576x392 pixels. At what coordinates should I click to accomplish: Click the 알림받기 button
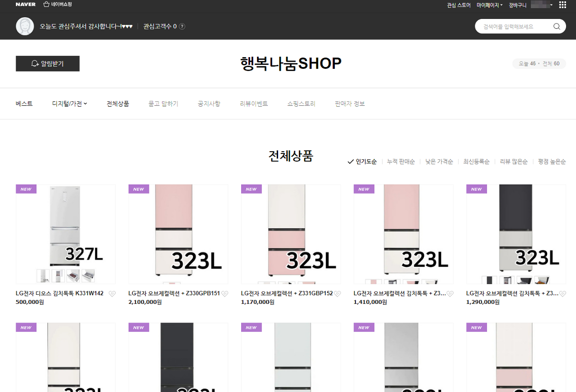48,63
